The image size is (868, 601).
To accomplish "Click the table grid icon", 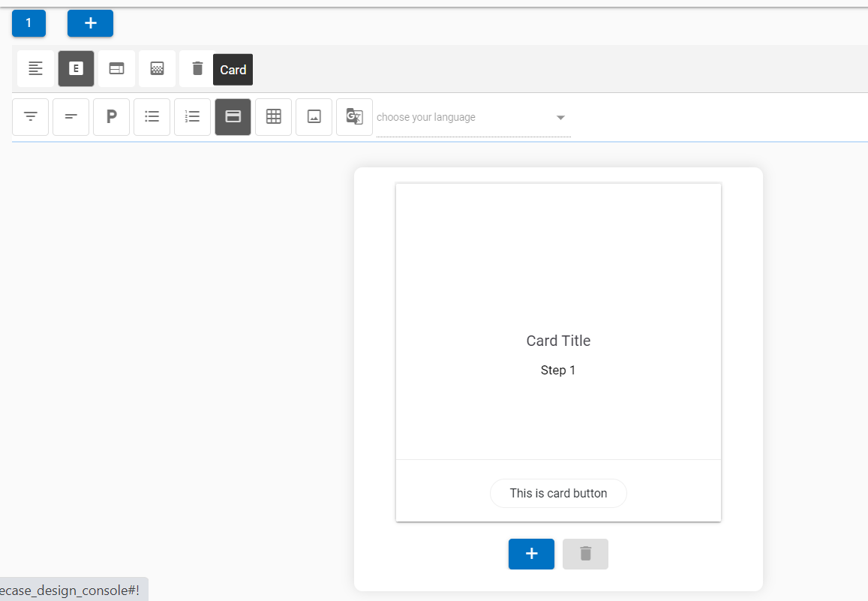I will pyautogui.click(x=273, y=117).
